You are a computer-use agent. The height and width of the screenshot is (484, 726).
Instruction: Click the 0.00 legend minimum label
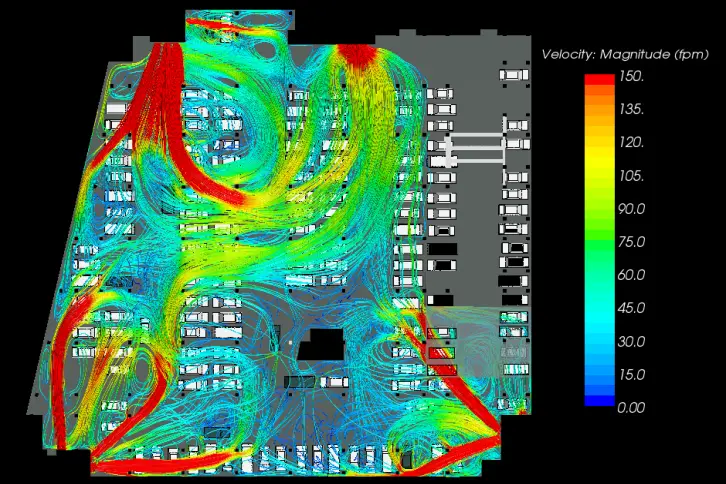coord(633,407)
